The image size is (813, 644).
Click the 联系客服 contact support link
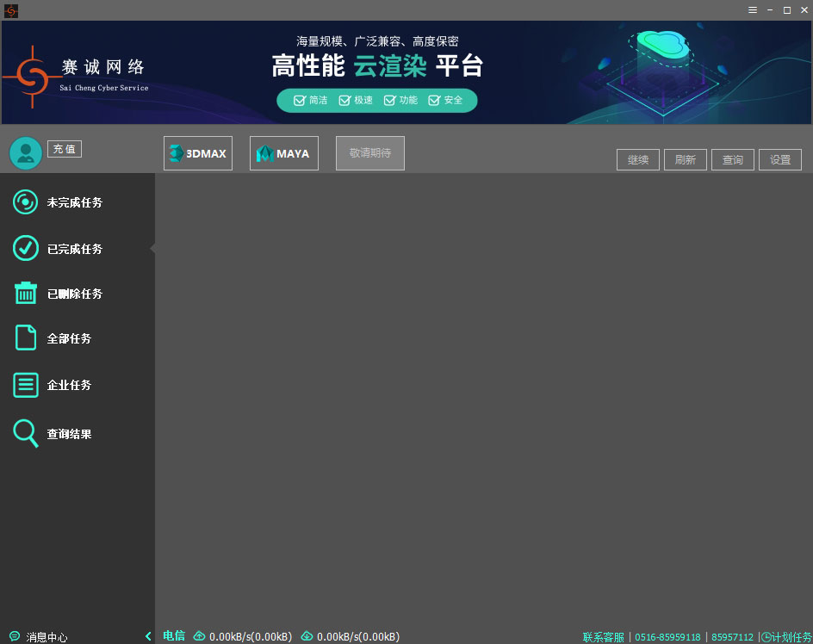pyautogui.click(x=603, y=637)
